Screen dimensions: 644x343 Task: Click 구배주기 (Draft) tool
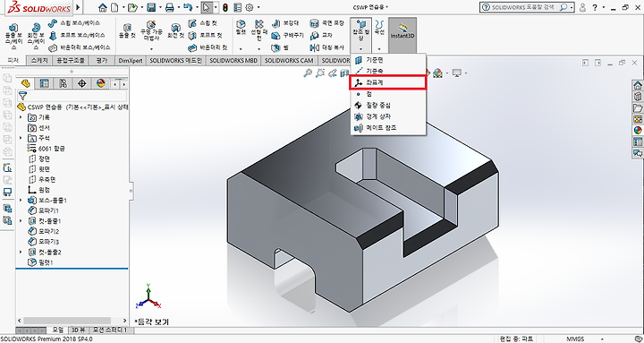pyautogui.click(x=287, y=36)
